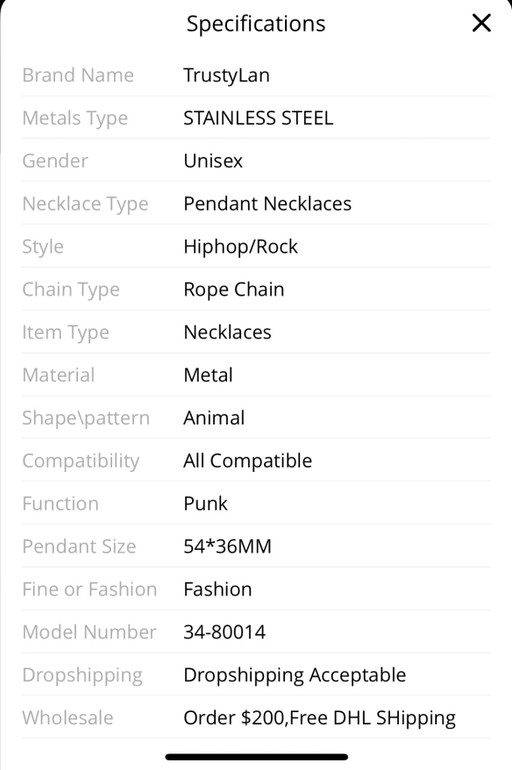Tap the Order $200 Free DHL Shipping text

pos(320,718)
